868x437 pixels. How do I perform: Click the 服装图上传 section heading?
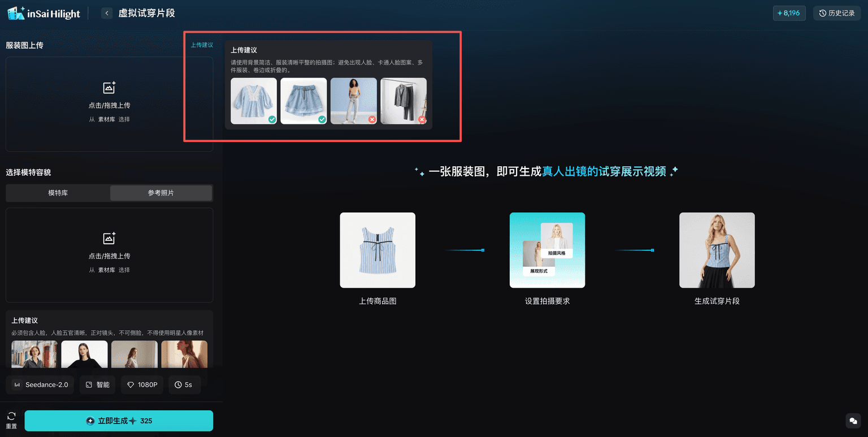25,45
